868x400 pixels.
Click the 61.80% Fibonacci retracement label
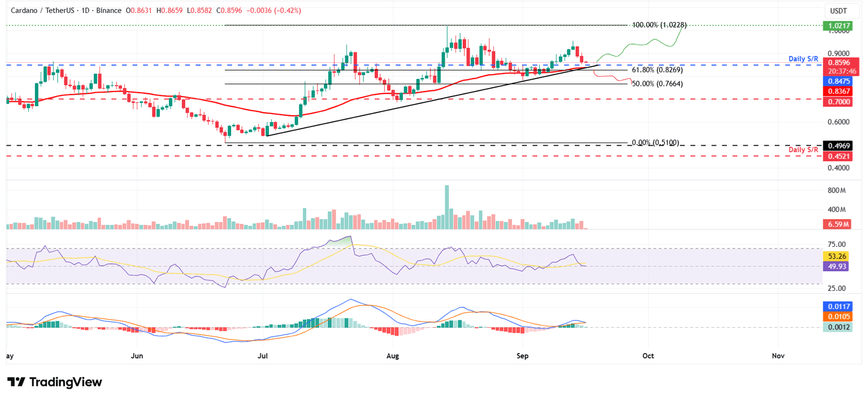coord(657,70)
